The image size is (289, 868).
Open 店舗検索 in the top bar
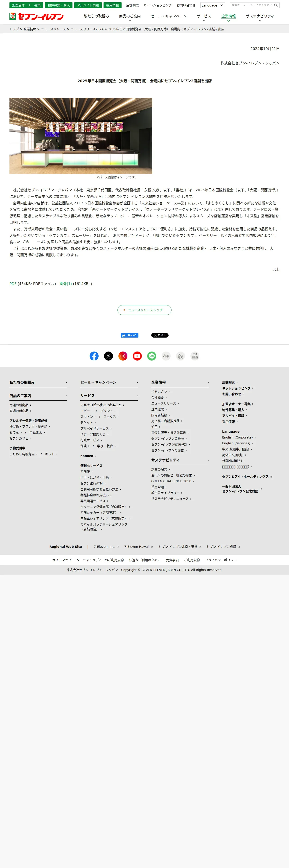[x=132, y=5]
